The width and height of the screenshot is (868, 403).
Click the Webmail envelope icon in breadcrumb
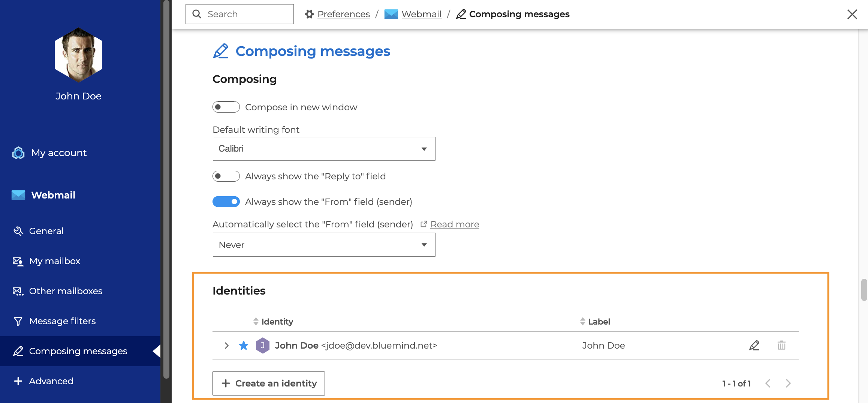point(391,14)
